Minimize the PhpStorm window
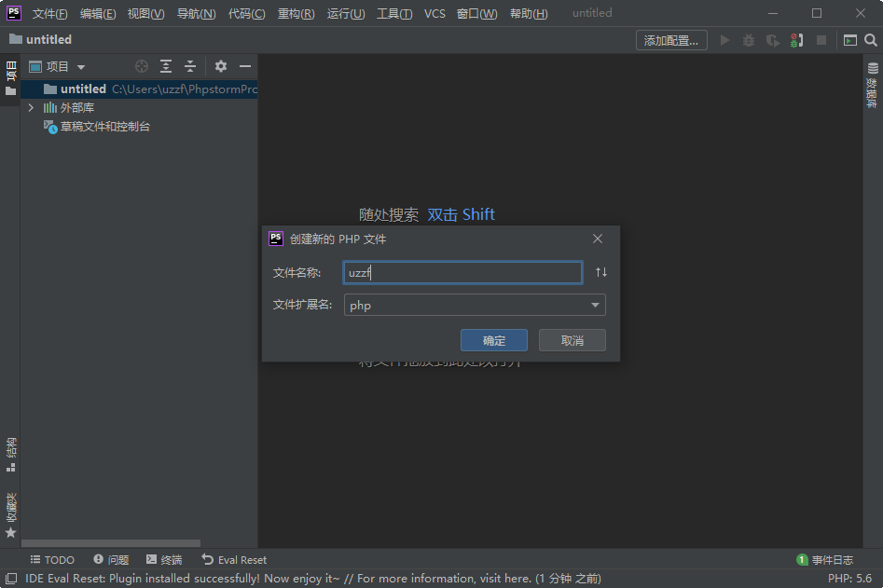 click(x=773, y=13)
